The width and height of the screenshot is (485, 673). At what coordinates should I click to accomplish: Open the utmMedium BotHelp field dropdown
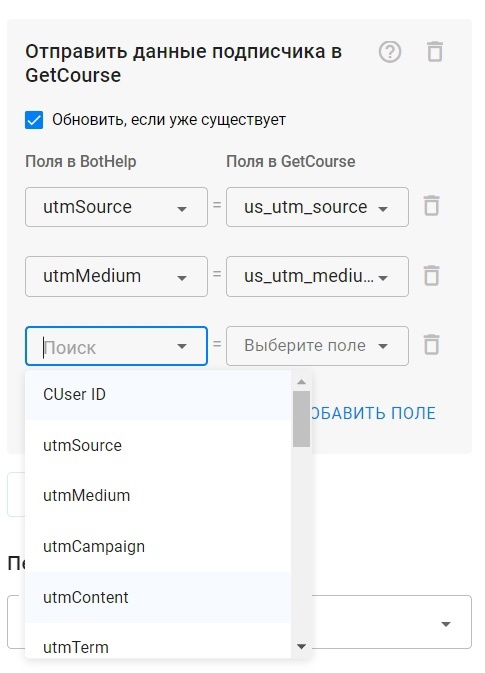(116, 276)
